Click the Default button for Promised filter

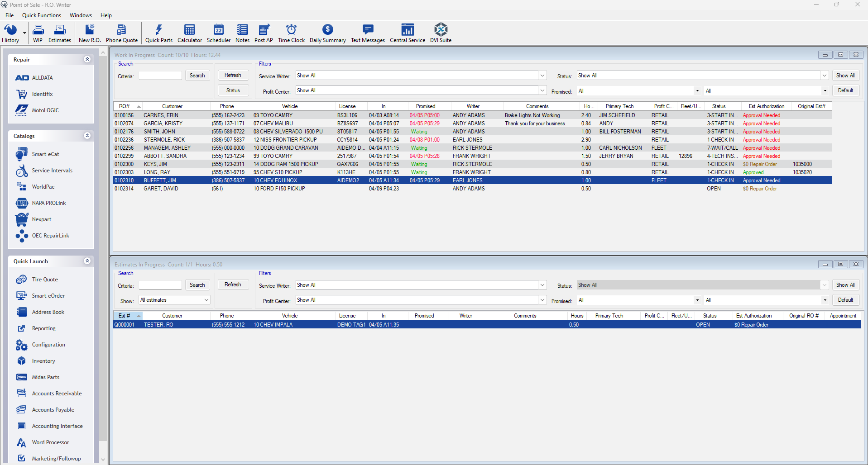[x=845, y=90]
